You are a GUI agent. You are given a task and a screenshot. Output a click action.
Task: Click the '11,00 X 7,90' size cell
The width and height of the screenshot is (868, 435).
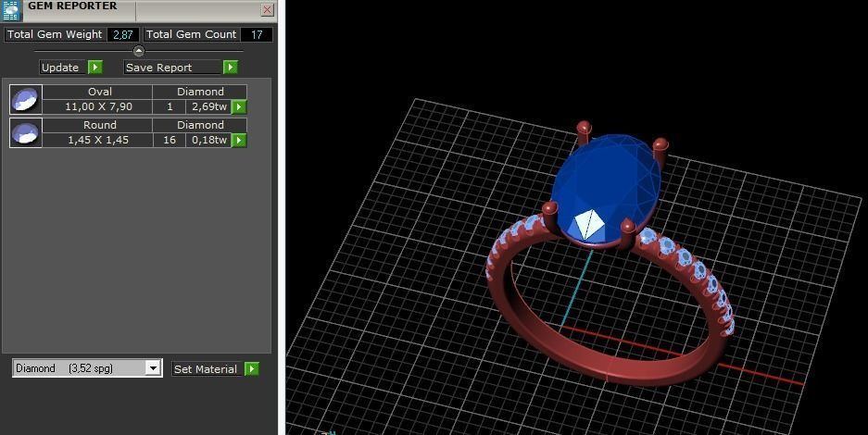(97, 106)
